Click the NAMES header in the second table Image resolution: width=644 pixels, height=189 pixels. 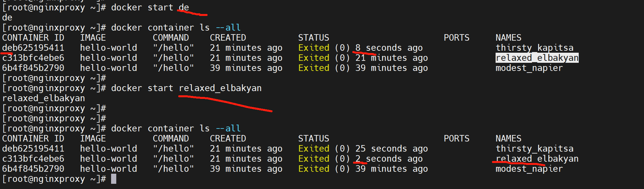(x=508, y=139)
